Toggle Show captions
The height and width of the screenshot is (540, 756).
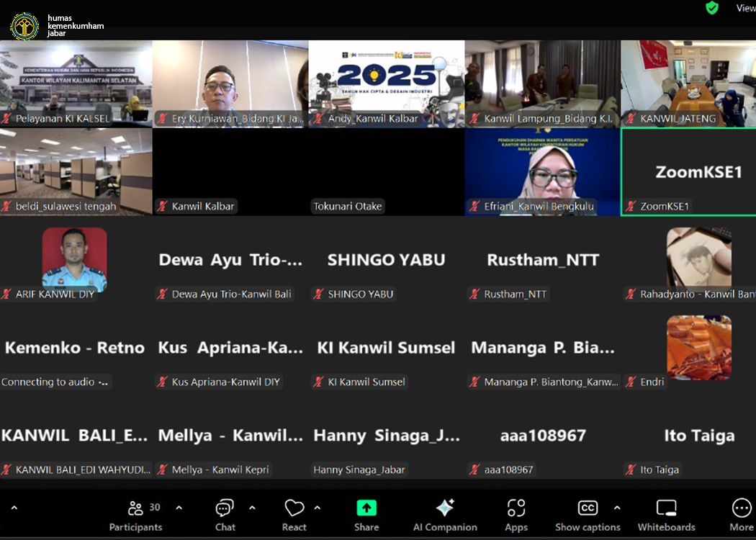[588, 516]
